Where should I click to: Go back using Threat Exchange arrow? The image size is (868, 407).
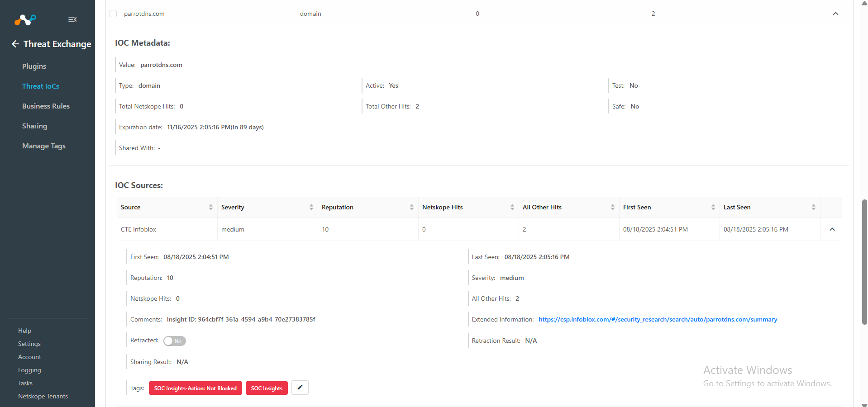tap(15, 44)
